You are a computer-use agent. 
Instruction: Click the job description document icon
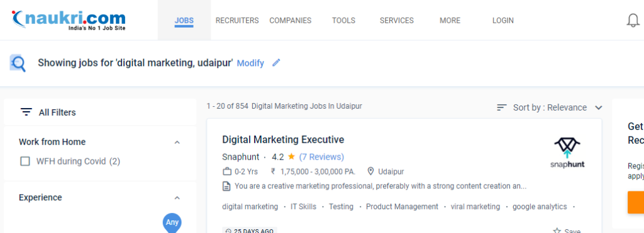tap(226, 187)
